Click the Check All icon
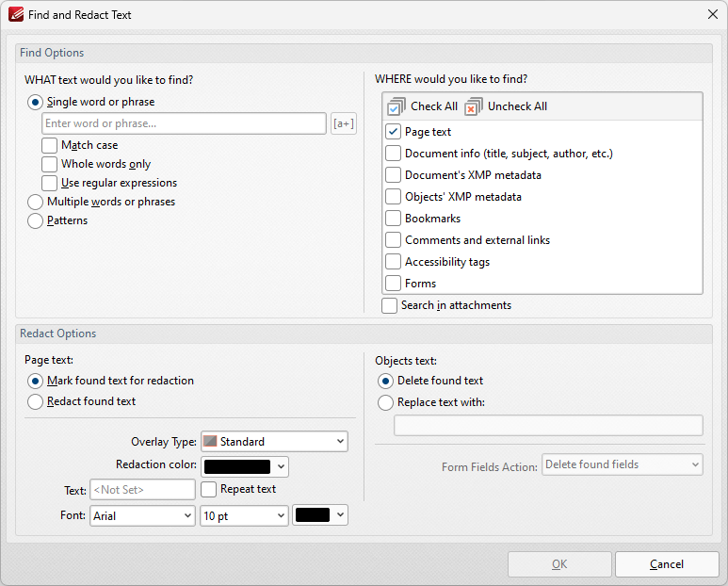The width and height of the screenshot is (728, 586). (x=396, y=106)
